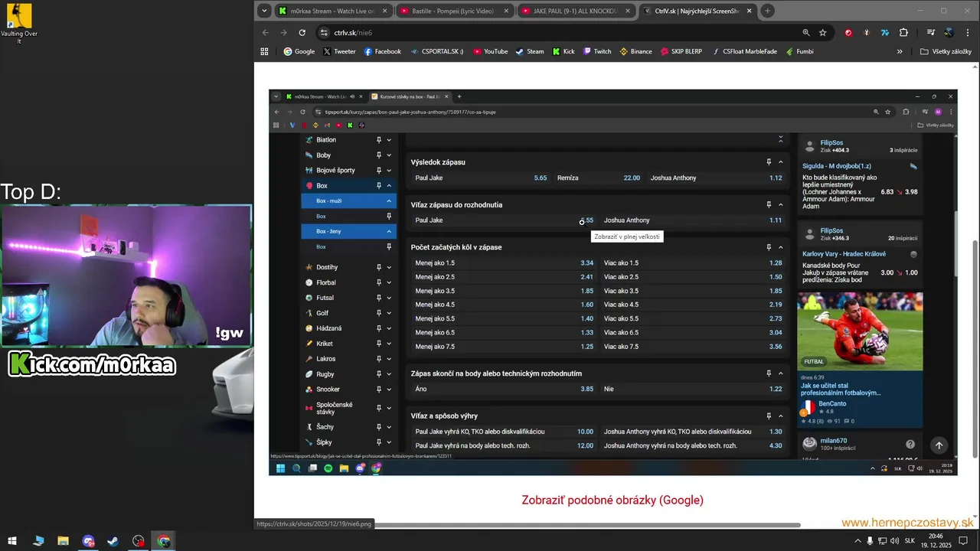Open the microphone tray icon
This screenshot has width=980, height=551.
coord(869,541)
